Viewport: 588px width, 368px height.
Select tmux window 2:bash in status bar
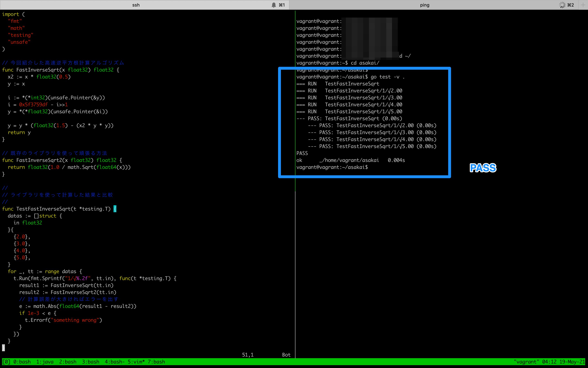pyautogui.click(x=68, y=362)
